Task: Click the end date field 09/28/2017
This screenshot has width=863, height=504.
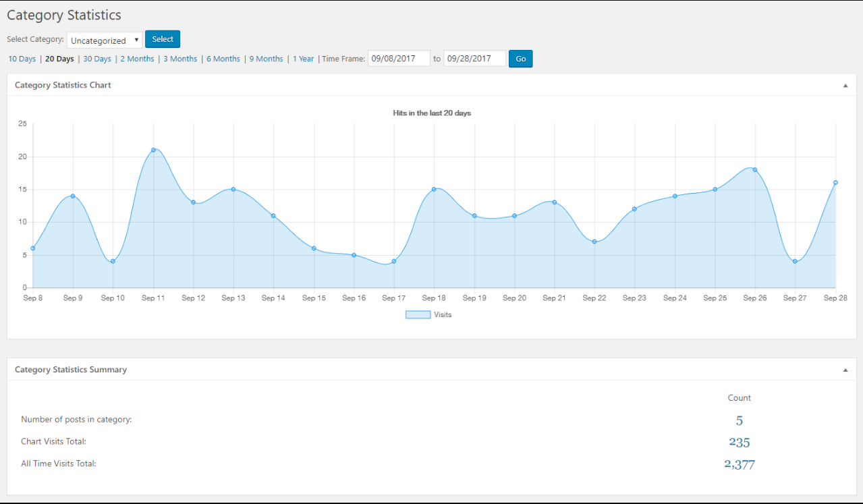Action: 474,59
